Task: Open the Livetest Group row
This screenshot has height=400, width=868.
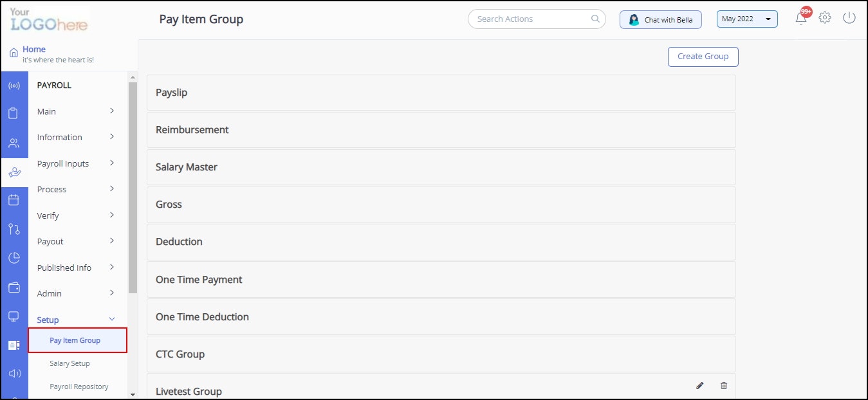Action: 441,386
